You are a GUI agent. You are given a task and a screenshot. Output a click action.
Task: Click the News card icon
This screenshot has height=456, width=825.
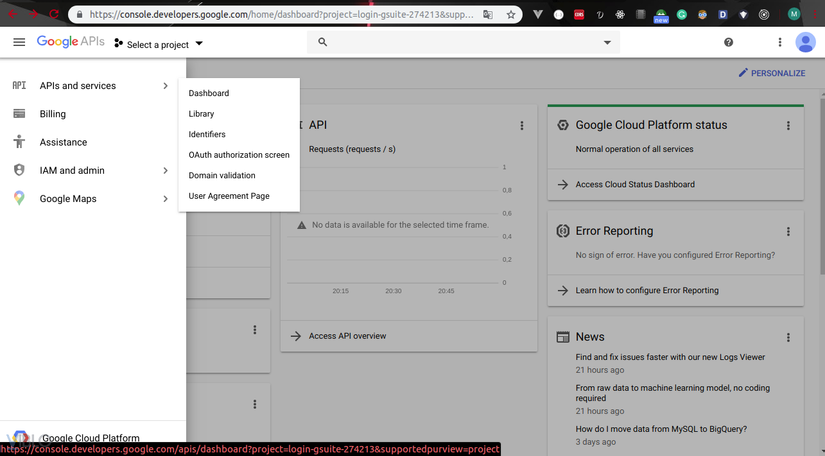click(562, 337)
